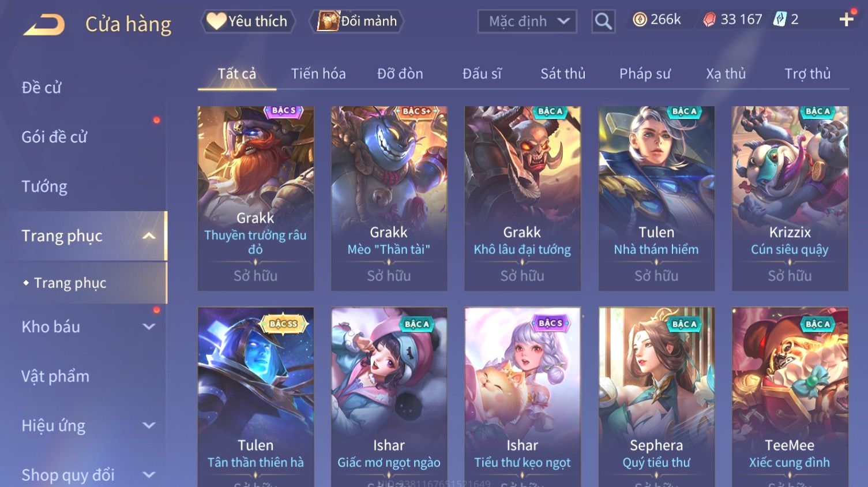
Task: Select Krizzix Cún siêu quậy skin card
Action: [x=790, y=198]
